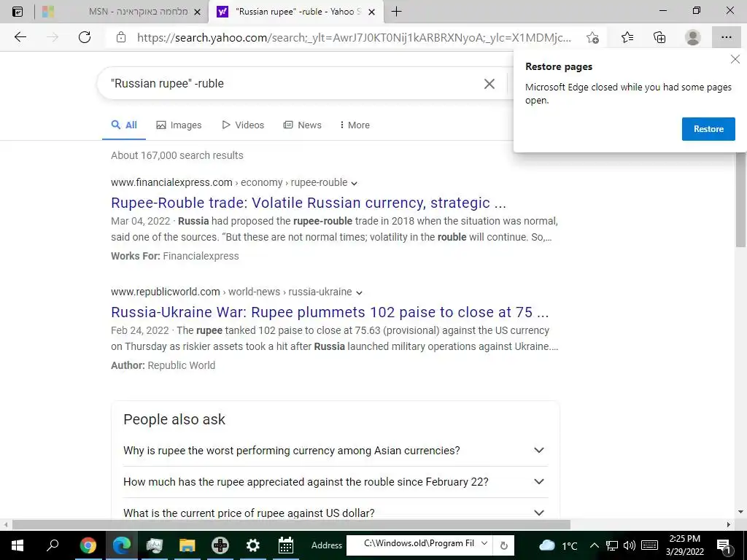Add this page to favorites

click(592, 38)
